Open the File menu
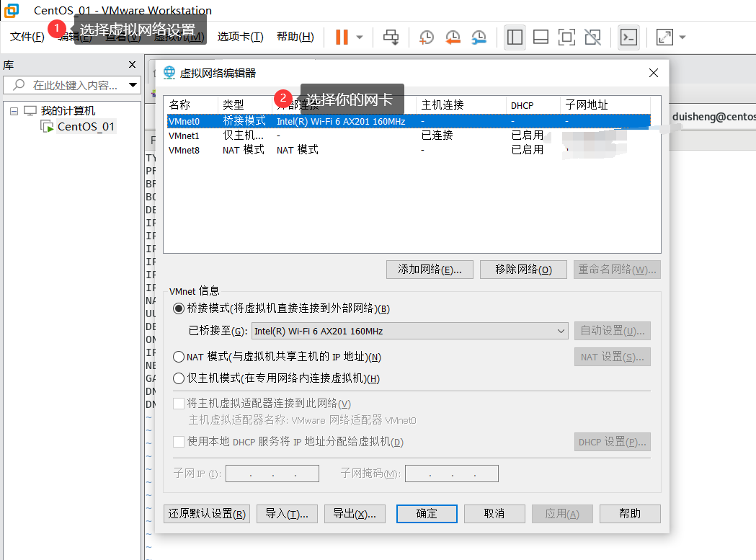This screenshot has height=560, width=756. point(27,37)
